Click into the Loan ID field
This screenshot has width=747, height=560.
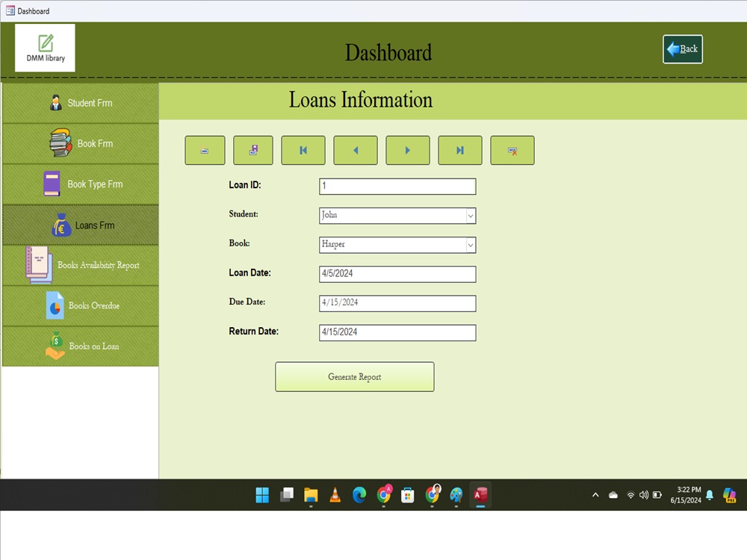click(x=397, y=186)
